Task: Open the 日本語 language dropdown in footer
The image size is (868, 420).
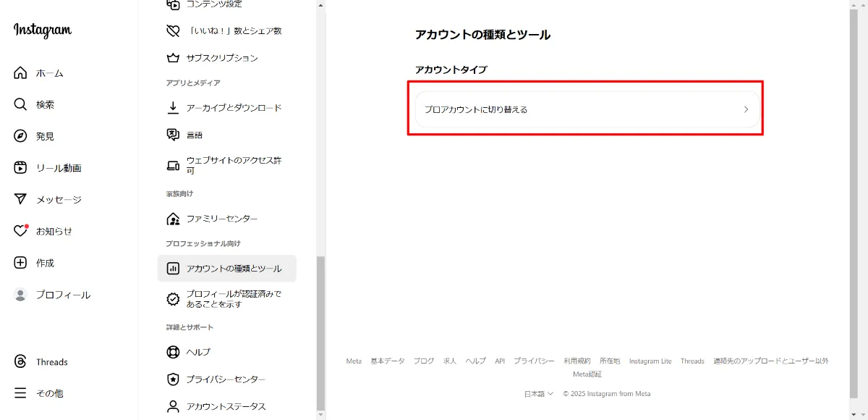Action: (x=539, y=394)
